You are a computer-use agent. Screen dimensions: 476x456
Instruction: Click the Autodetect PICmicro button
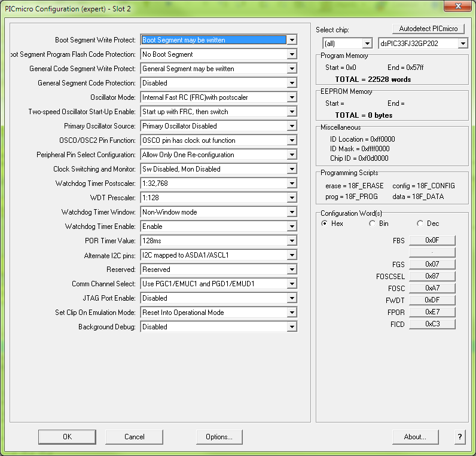[x=429, y=29]
